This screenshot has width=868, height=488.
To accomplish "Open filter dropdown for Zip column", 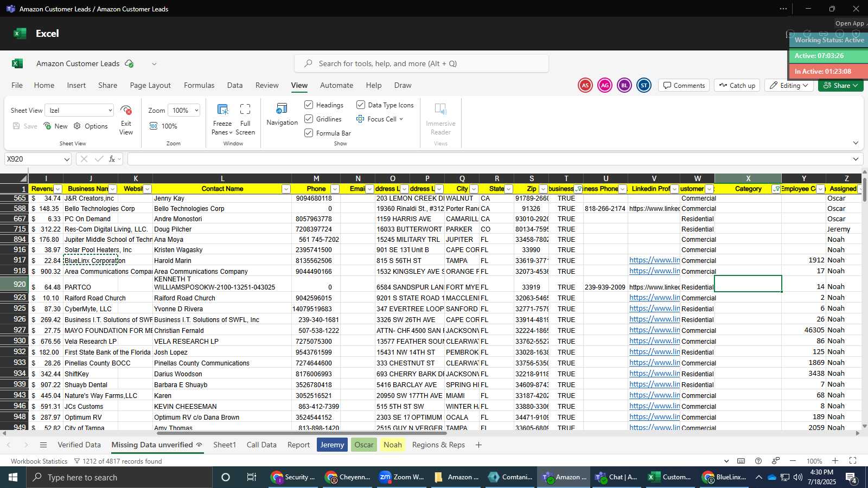I will tap(543, 189).
